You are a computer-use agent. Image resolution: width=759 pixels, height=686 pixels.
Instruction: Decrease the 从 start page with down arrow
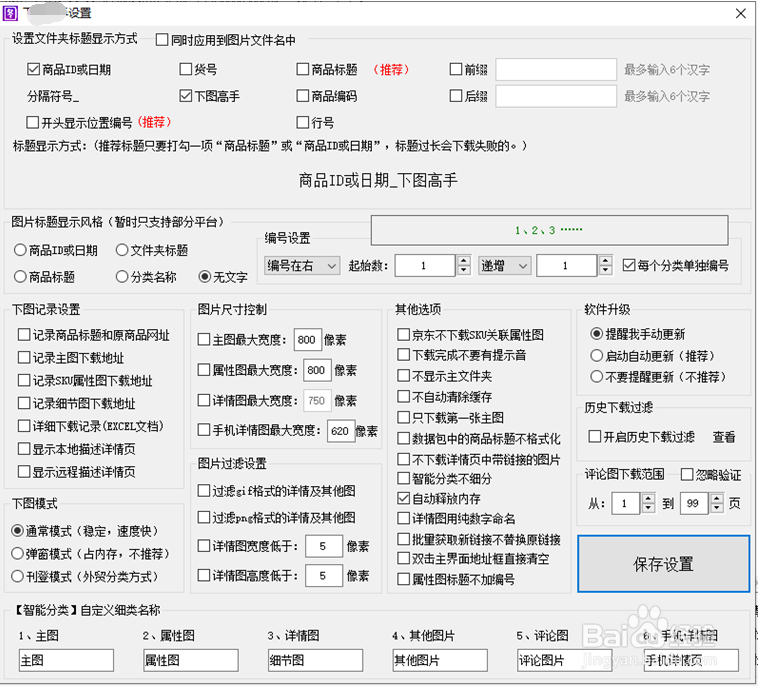[648, 508]
